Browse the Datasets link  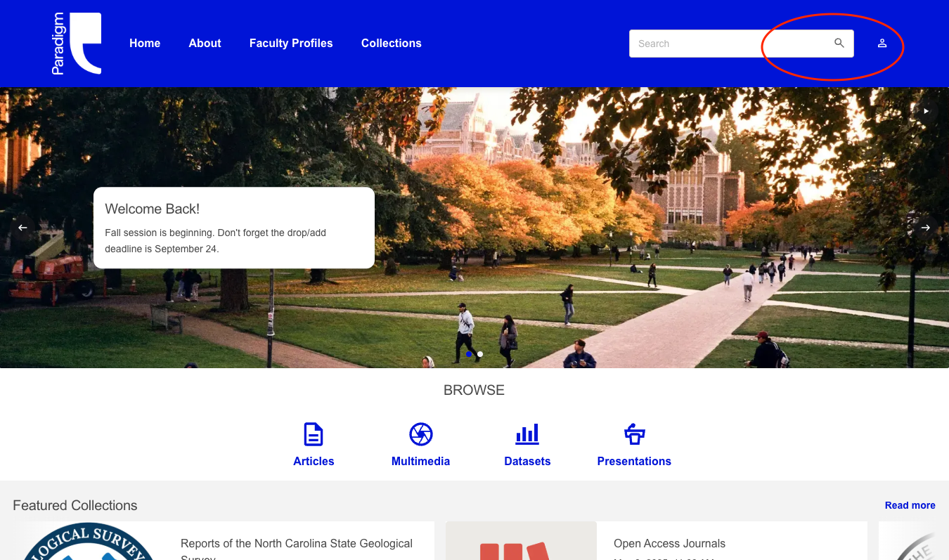click(x=527, y=462)
